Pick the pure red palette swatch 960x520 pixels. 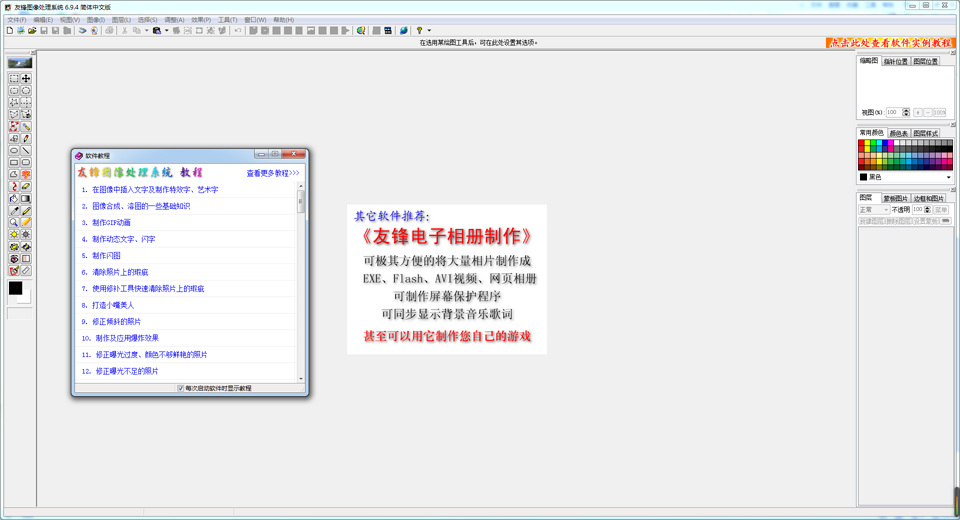861,143
